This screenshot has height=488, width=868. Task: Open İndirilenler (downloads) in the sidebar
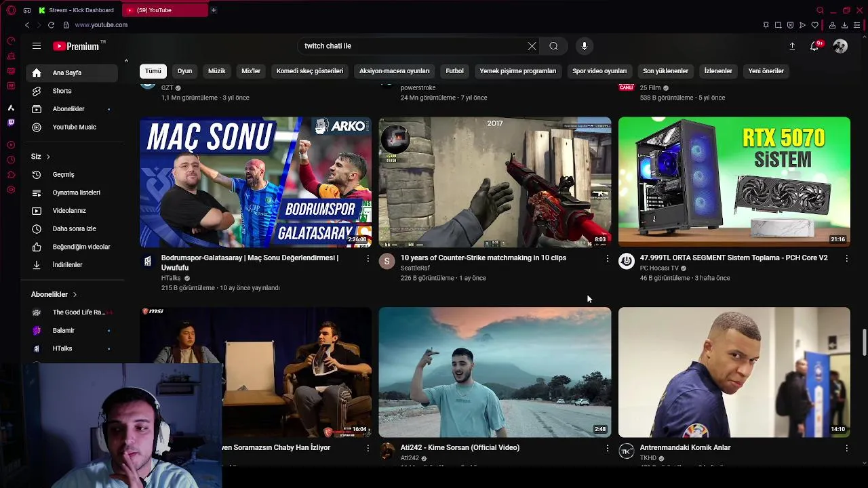pyautogui.click(x=71, y=265)
